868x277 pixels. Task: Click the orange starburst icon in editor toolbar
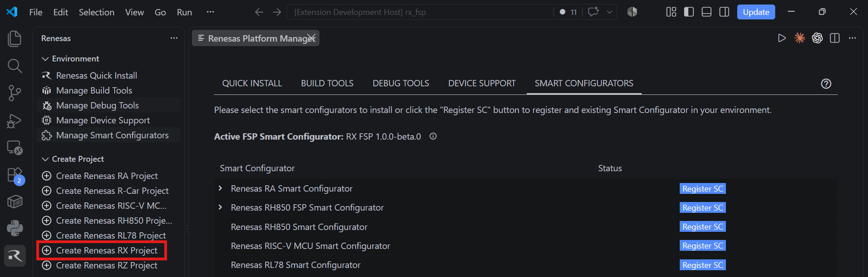point(800,38)
